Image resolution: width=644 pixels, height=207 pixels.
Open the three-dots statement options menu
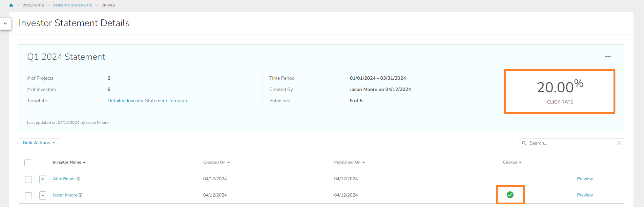tap(608, 57)
